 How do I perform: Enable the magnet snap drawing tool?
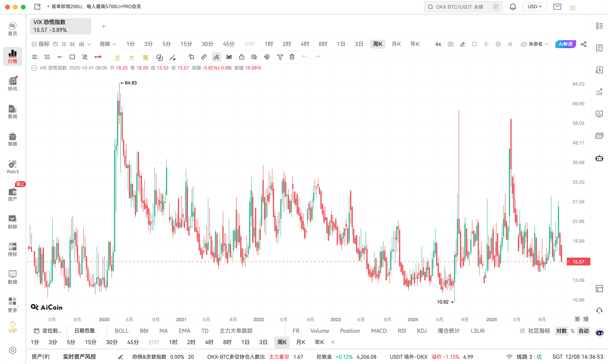pos(267,57)
